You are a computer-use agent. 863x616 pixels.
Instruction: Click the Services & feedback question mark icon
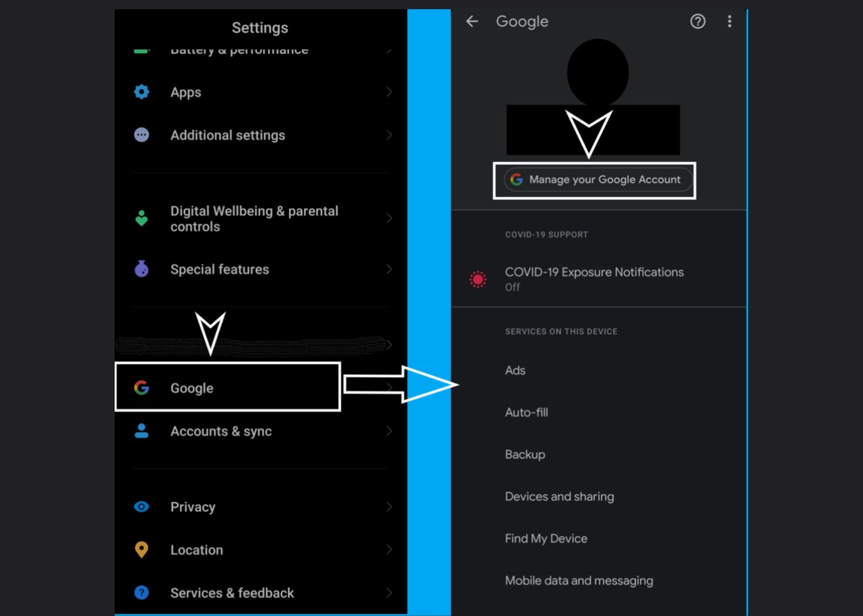[141, 593]
